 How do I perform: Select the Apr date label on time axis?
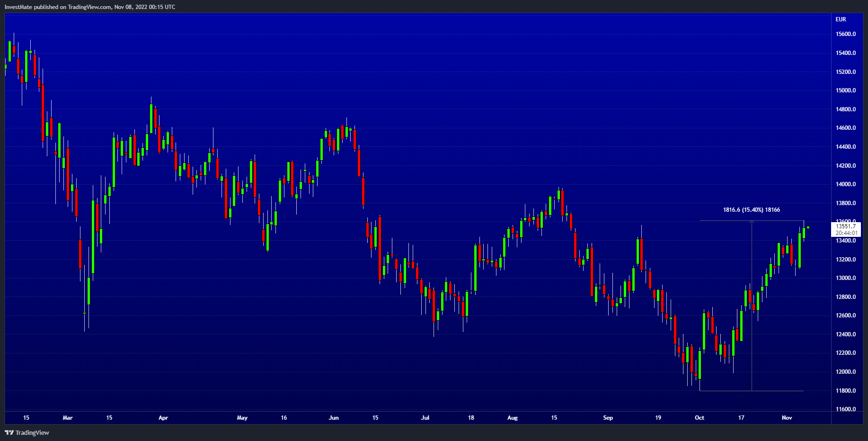click(x=163, y=418)
